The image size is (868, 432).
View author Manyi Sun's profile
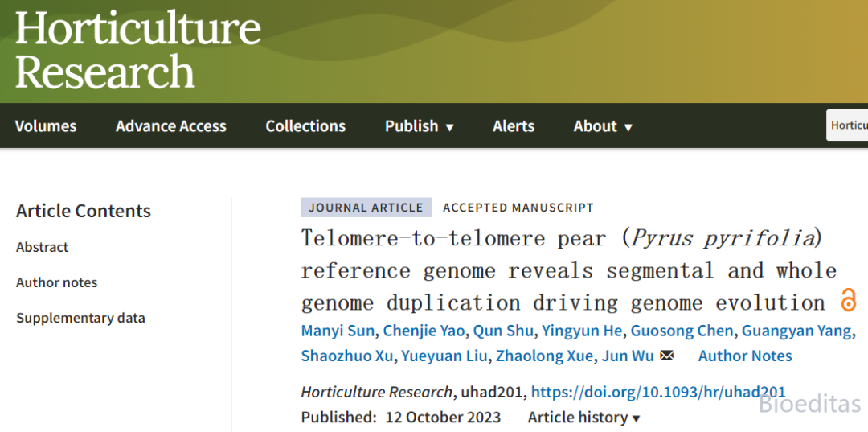[x=338, y=331]
